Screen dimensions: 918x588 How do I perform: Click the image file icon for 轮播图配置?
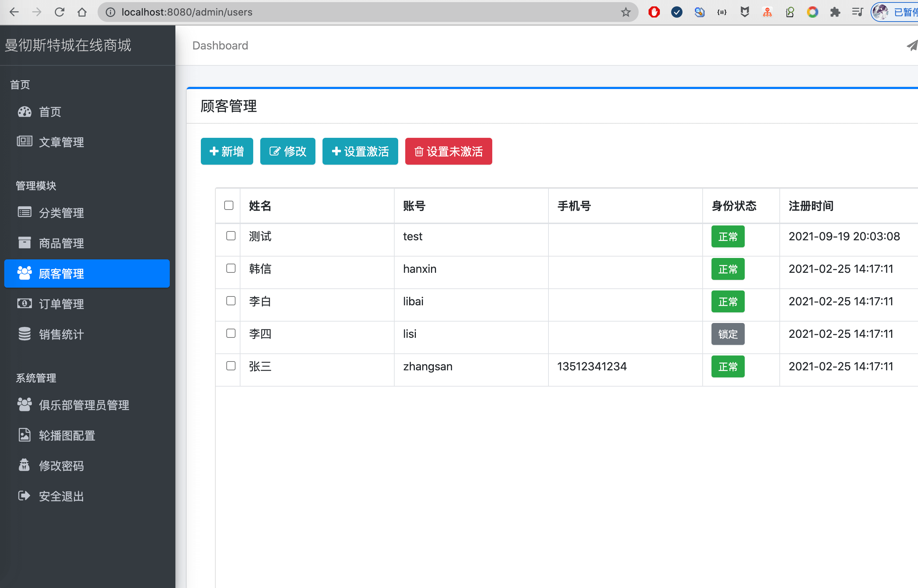(x=24, y=435)
